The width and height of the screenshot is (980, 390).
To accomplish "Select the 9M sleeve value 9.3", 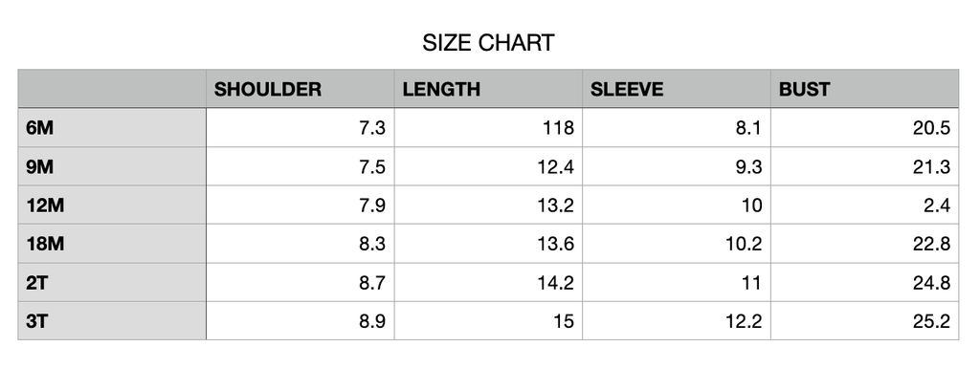I will 748,166.
